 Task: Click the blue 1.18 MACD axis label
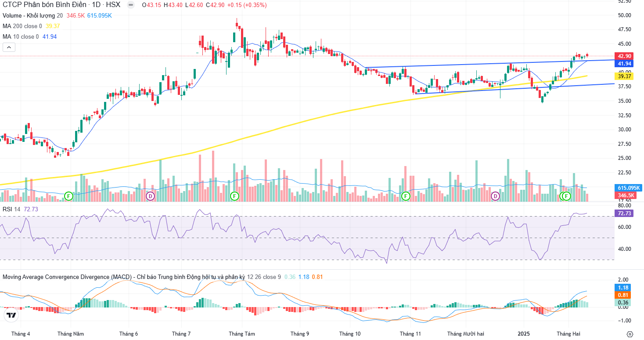pyautogui.click(x=623, y=287)
